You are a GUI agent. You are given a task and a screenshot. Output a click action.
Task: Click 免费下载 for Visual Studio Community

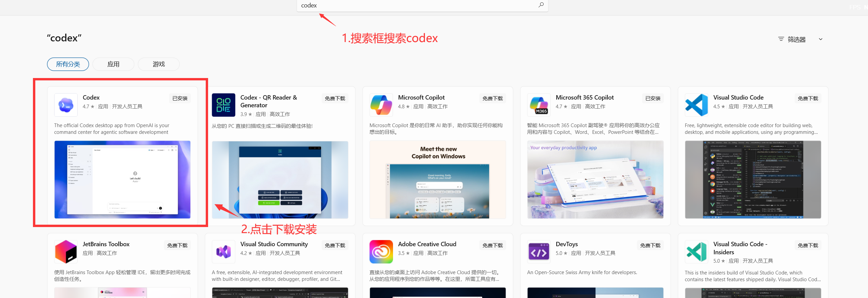(x=335, y=246)
